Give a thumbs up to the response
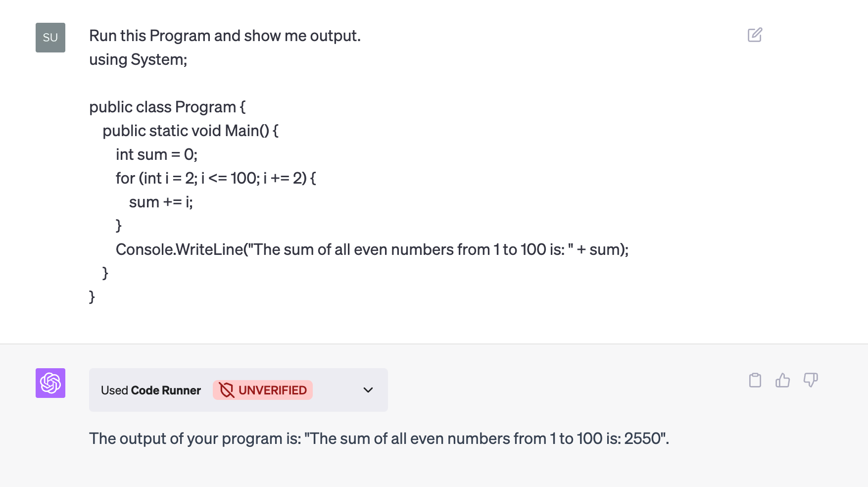868x487 pixels. pyautogui.click(x=782, y=380)
